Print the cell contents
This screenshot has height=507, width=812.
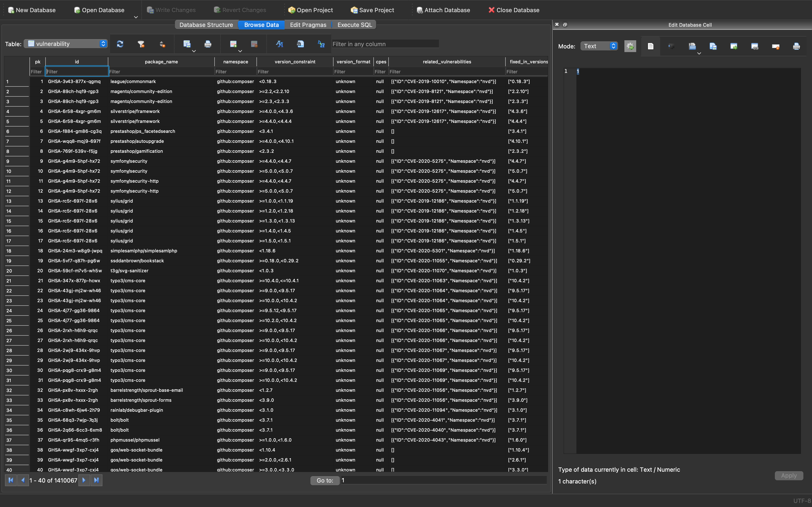coord(796,46)
